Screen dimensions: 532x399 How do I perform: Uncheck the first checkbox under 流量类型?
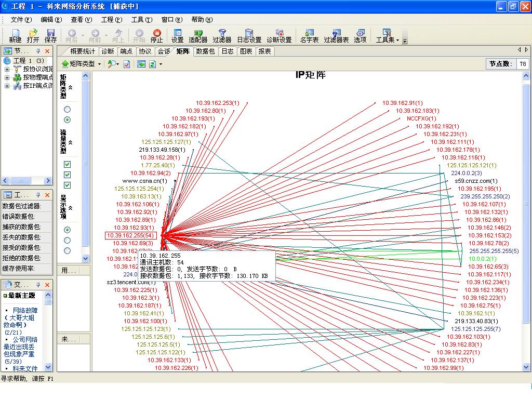pyautogui.click(x=67, y=165)
